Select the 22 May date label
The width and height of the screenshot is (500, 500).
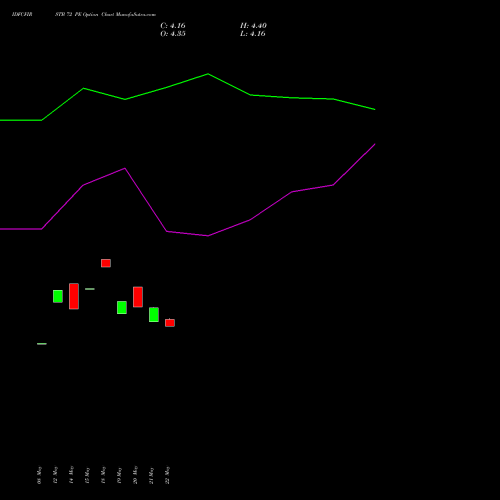pos(167,475)
